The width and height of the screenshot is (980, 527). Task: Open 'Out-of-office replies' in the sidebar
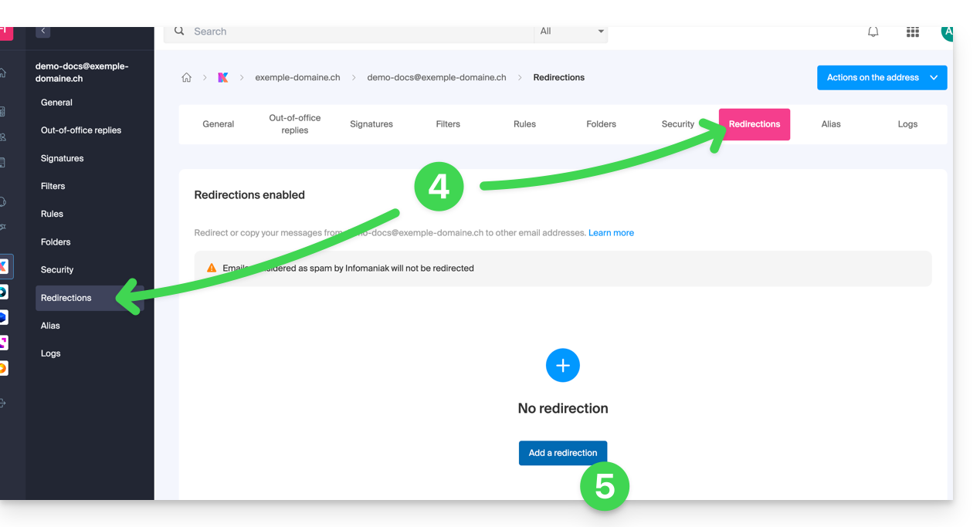pos(81,130)
